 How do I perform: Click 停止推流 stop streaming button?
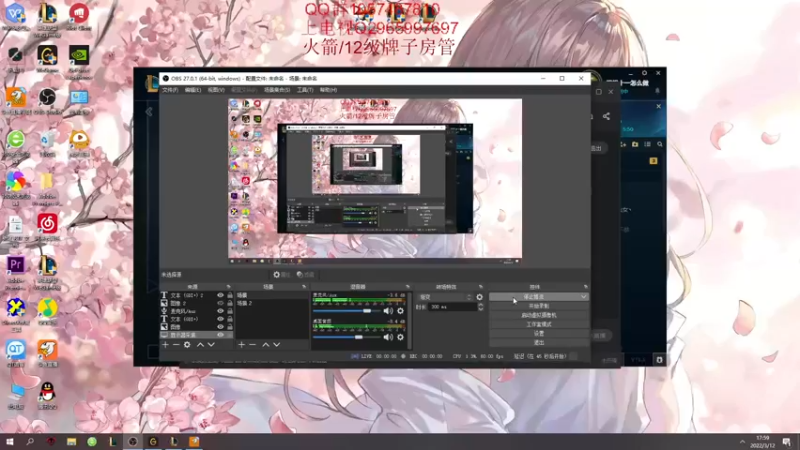pyautogui.click(x=534, y=296)
